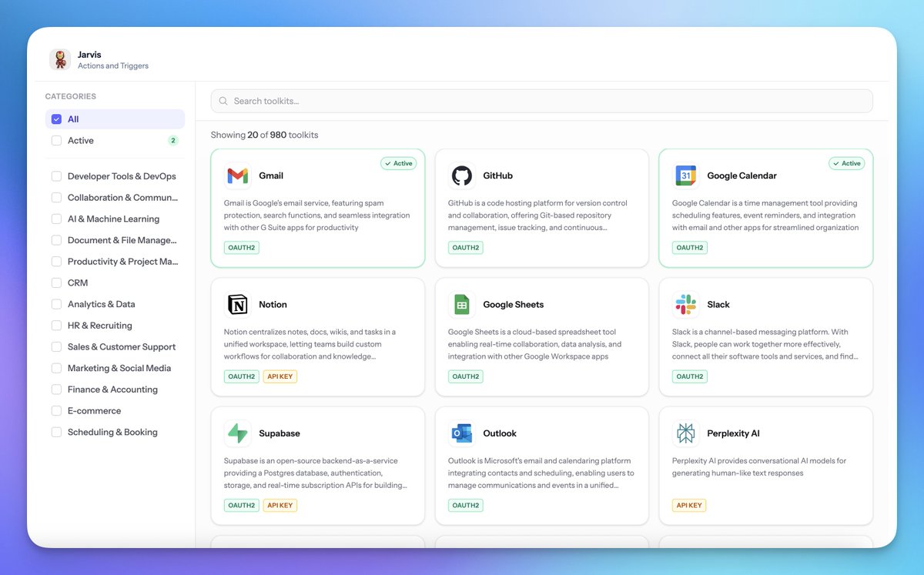Click the OAUTH2 tag on Outlook card
The image size is (924, 575).
pyautogui.click(x=465, y=506)
